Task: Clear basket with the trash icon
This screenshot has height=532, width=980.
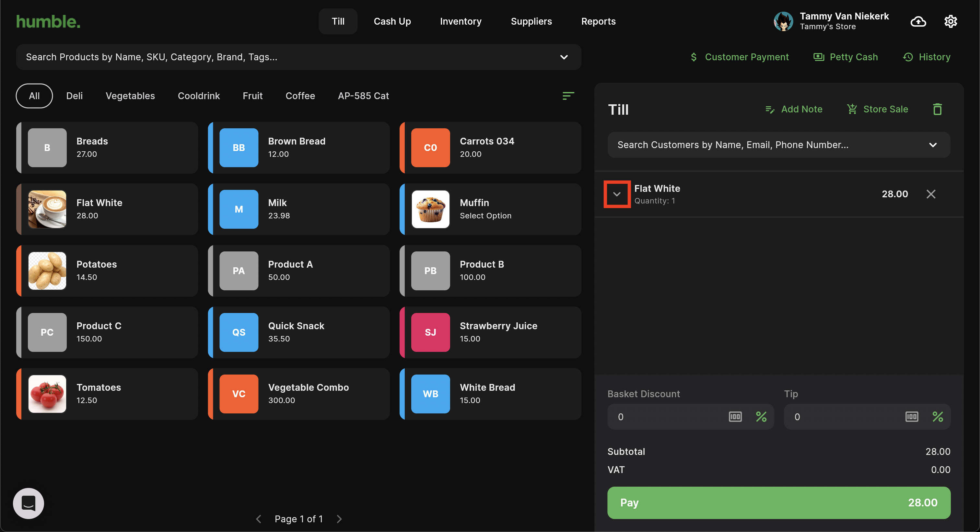Action: 937,109
